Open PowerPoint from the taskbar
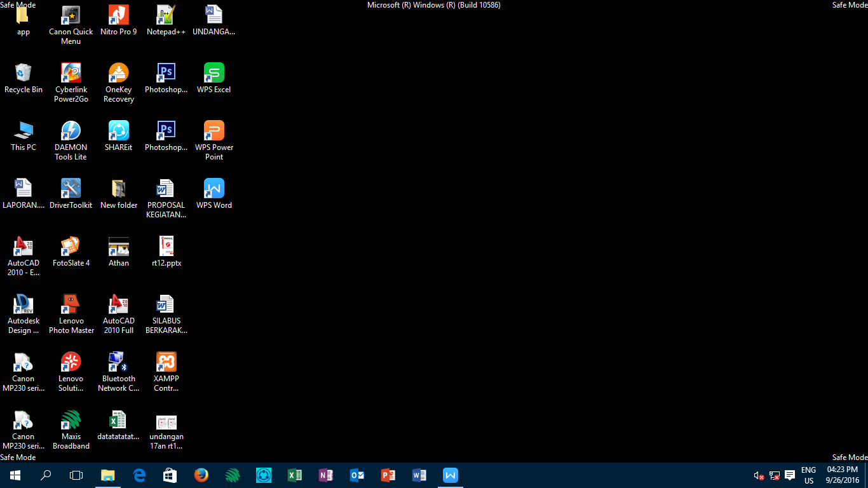 (388, 475)
